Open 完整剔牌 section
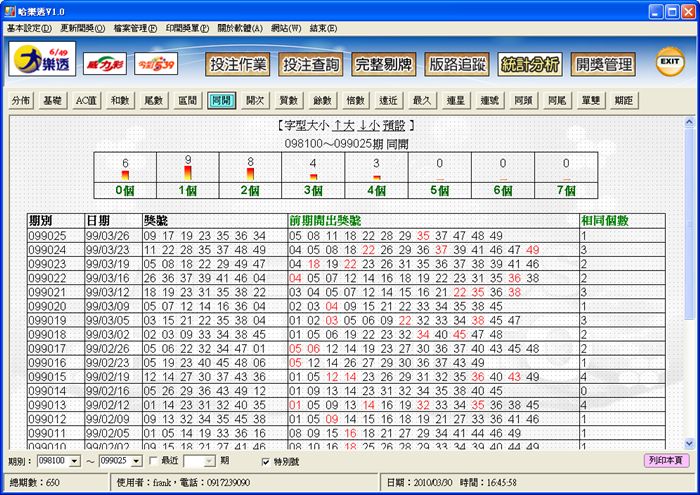The height and width of the screenshot is (495, 700). click(383, 64)
